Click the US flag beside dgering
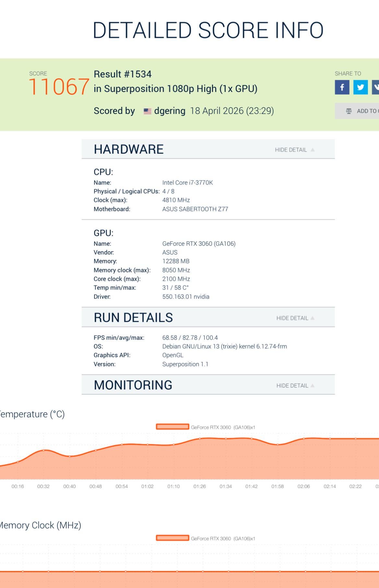379x588 pixels. pos(148,111)
